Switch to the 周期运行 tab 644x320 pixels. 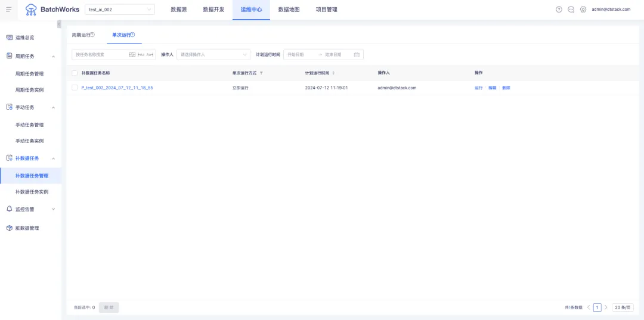point(82,35)
